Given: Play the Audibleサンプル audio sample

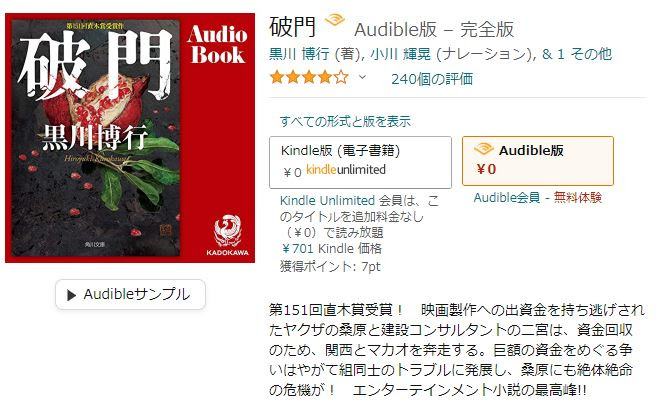Looking at the screenshot, I should click(130, 295).
